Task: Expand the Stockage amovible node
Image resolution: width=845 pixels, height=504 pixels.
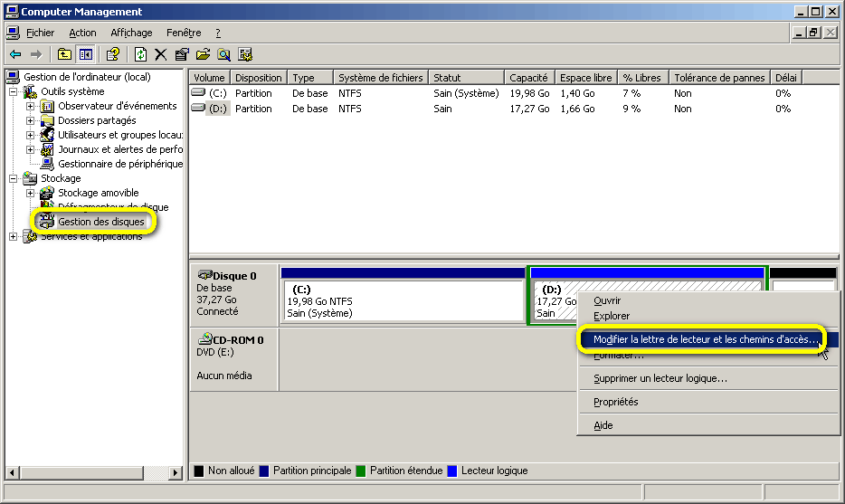Action: point(30,193)
